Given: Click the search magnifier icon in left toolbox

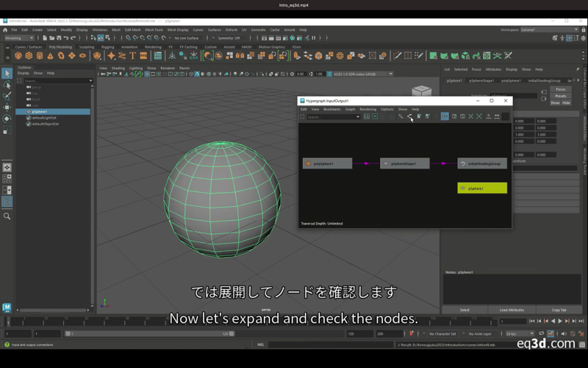Looking at the screenshot, I should click(x=7, y=216).
